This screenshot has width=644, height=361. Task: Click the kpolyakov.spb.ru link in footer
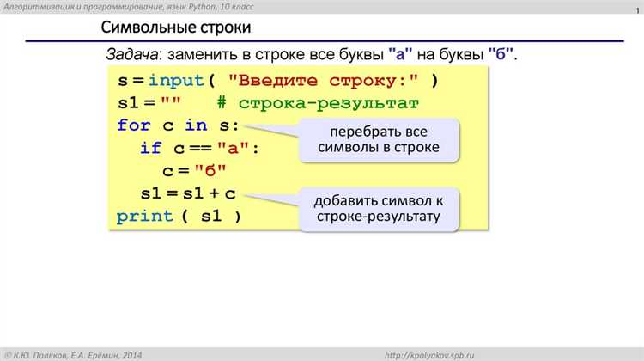[x=429, y=355]
